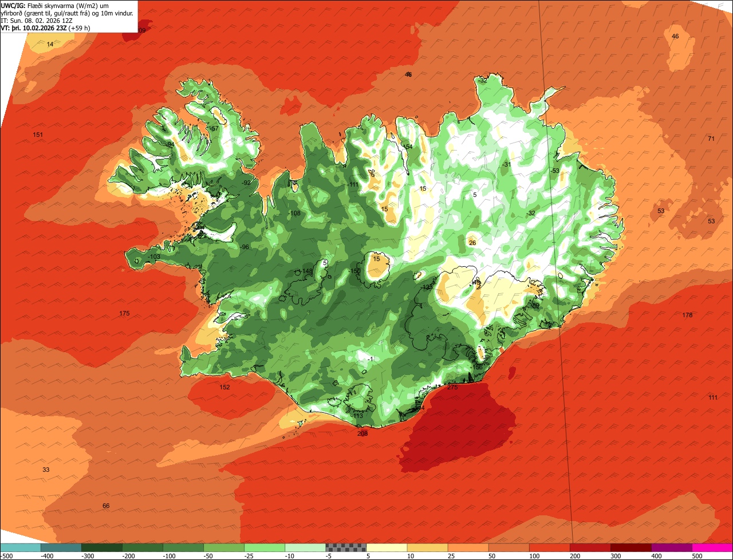Select the -150 value in central Iceland
The image size is (733, 560).
[354, 271]
